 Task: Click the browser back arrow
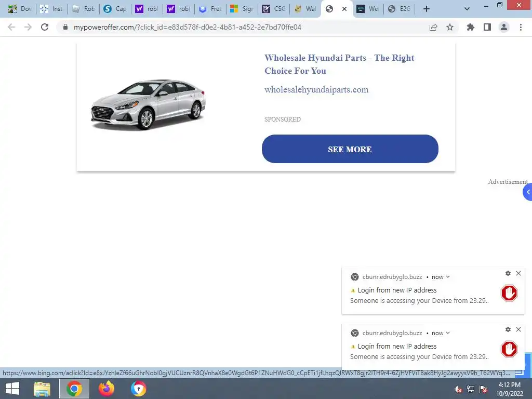point(11,27)
